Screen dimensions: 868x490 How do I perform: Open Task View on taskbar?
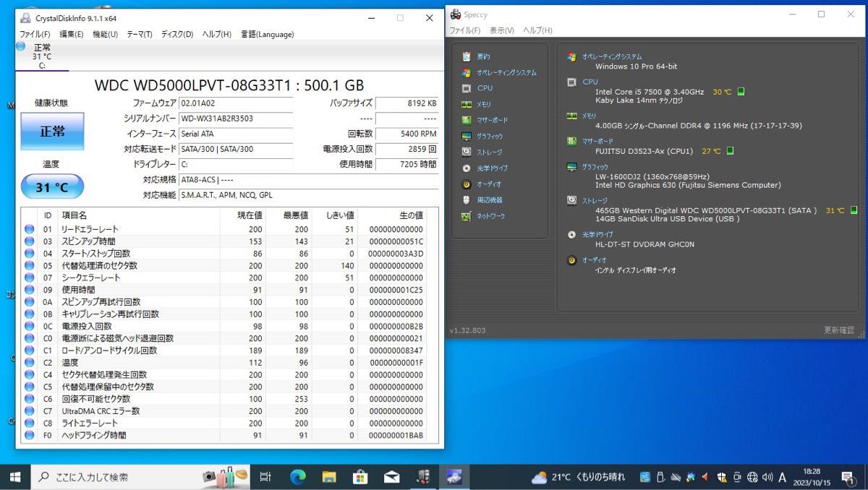(265, 477)
